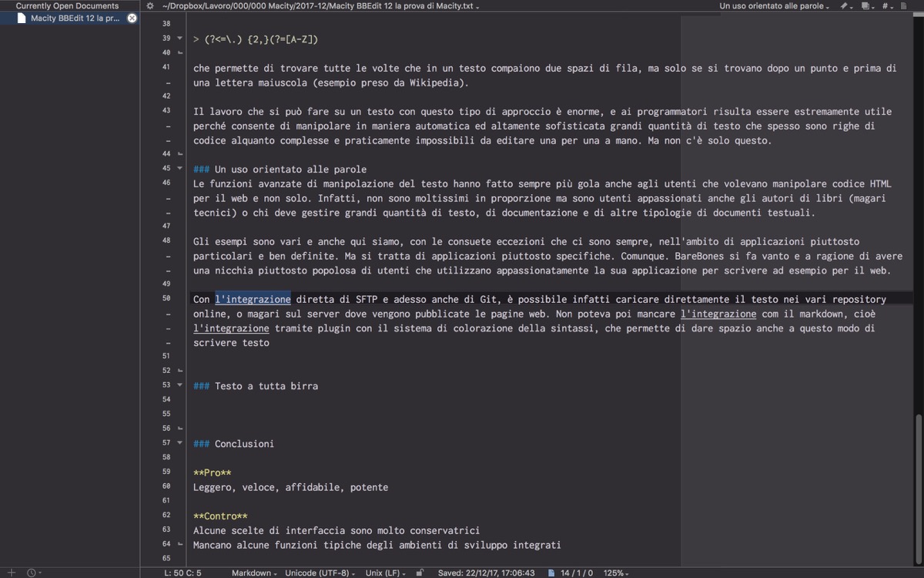The image size is (924, 578).
Task: Open the file path popup menu
Action: [x=320, y=5]
